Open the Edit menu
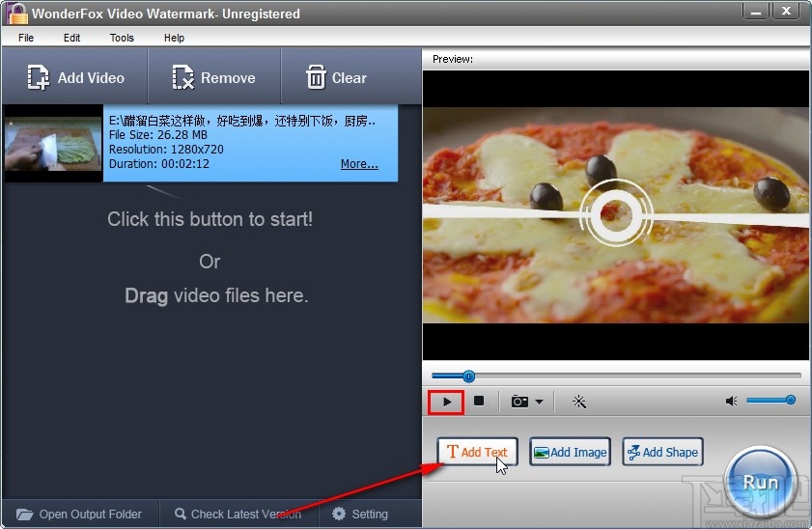Screen dimensions: 812x529 (x=71, y=38)
